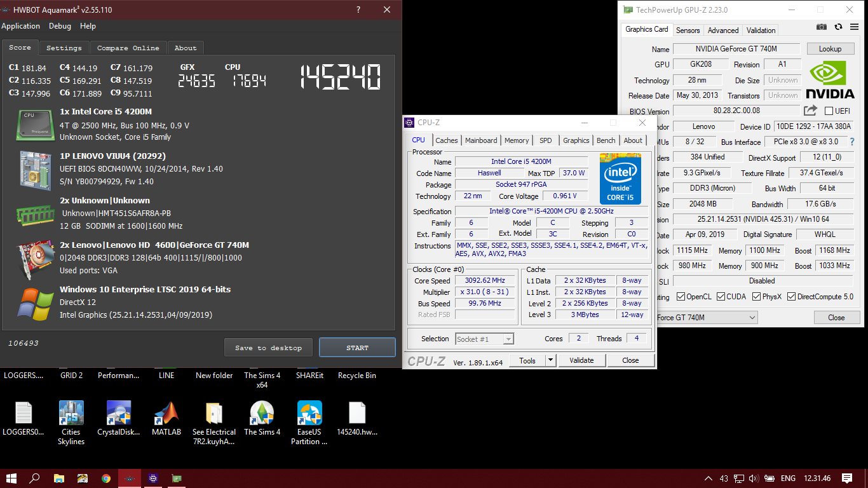Click the volume icon in system tray
This screenshot has width=868, height=488.
point(753,478)
